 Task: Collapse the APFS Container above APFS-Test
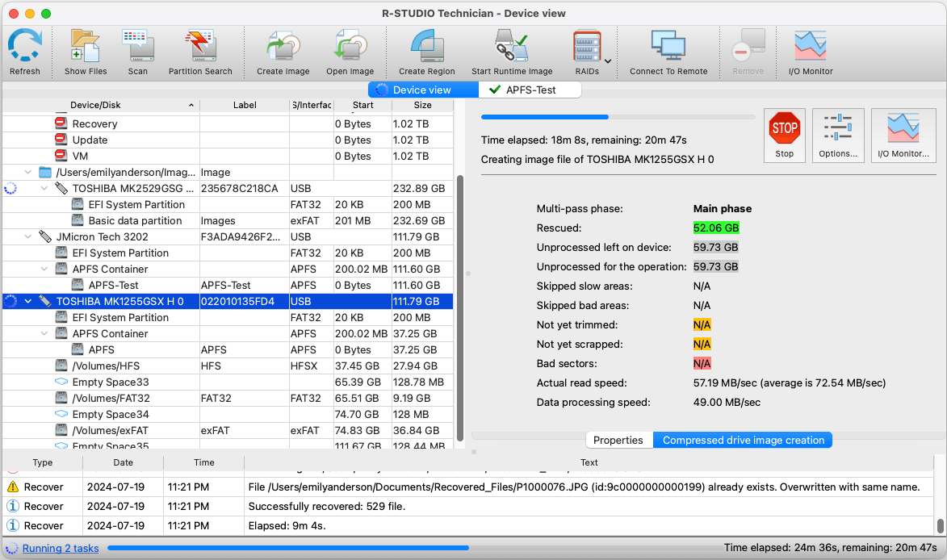44,270
